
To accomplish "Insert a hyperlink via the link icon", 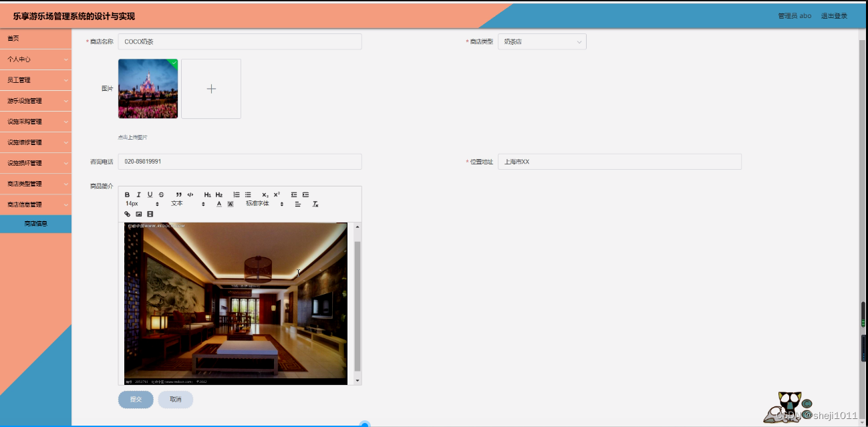I will [127, 213].
